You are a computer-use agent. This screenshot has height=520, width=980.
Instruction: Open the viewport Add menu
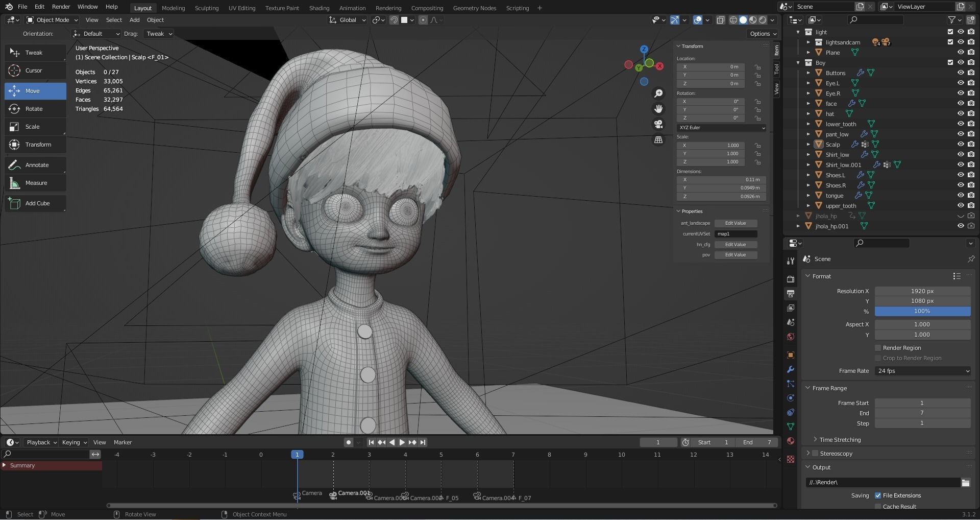pos(134,20)
